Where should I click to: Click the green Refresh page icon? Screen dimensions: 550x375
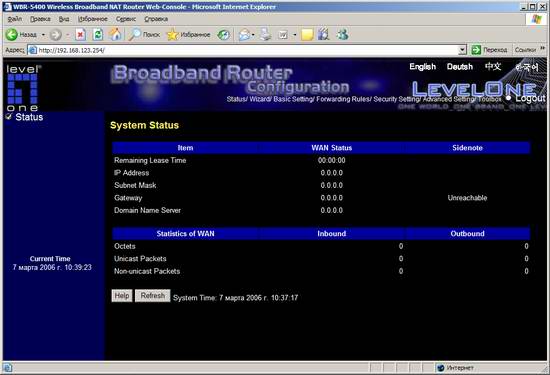click(x=98, y=34)
